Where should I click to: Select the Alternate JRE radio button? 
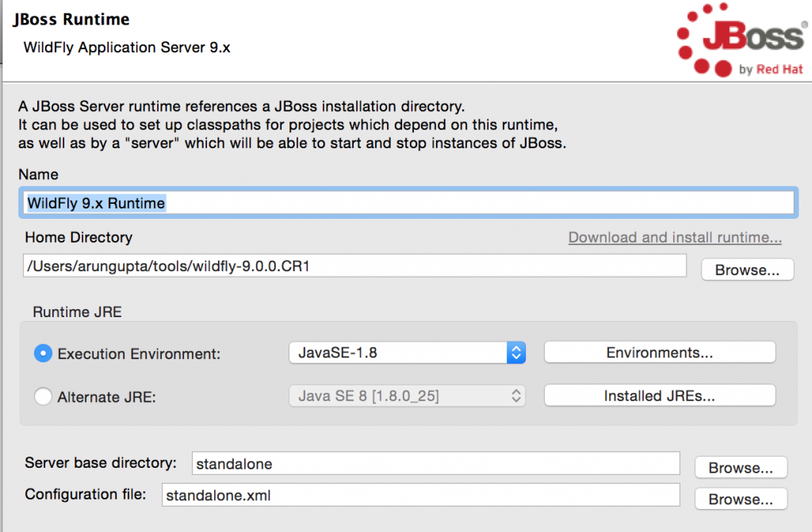[x=43, y=396]
